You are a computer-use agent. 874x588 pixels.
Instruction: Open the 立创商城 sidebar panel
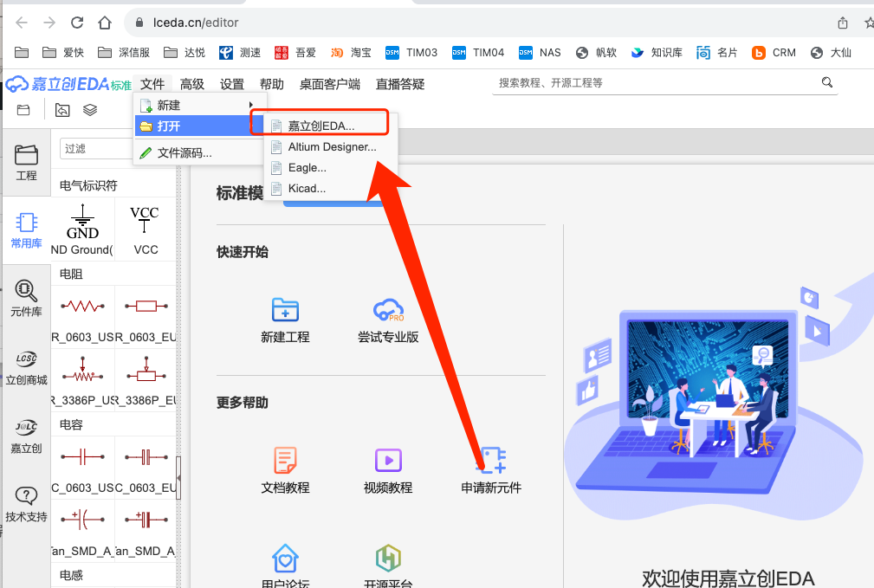coord(26,368)
